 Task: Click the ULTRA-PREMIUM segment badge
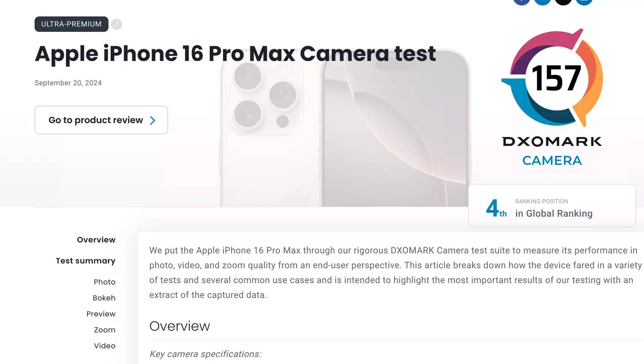pos(72,24)
